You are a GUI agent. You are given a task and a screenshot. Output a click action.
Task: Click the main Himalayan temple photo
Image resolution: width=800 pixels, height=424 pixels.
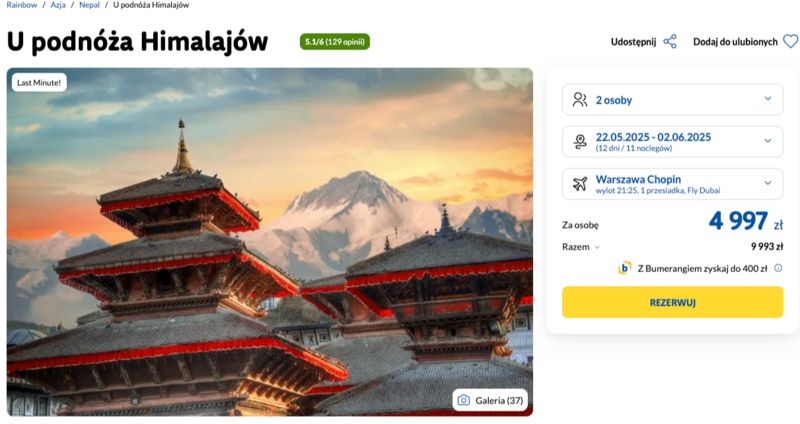pyautogui.click(x=269, y=242)
